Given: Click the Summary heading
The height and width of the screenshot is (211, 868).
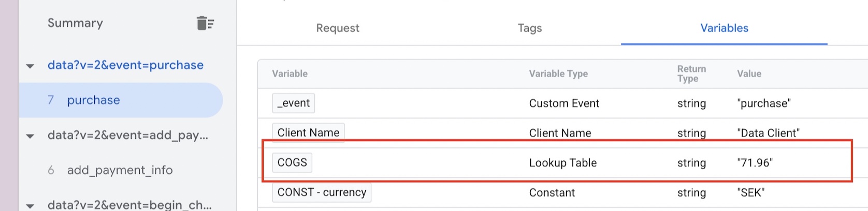Looking at the screenshot, I should click(75, 23).
